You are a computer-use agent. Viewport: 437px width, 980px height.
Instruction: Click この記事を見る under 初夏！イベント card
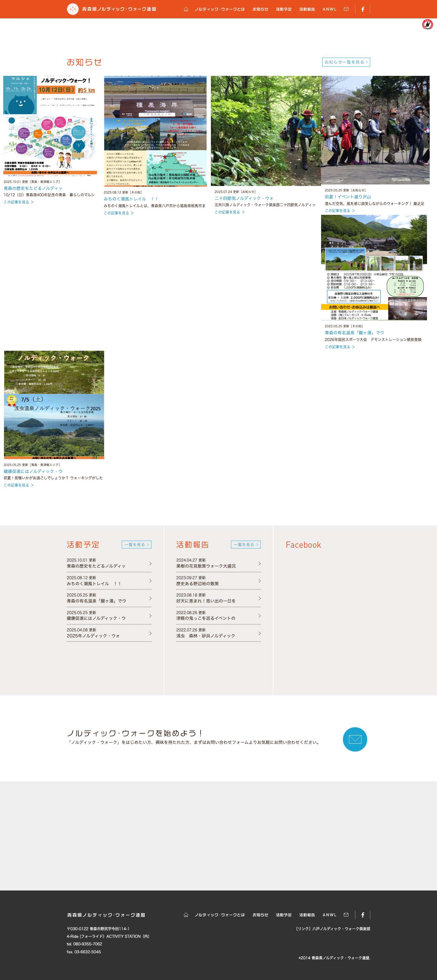pyautogui.click(x=340, y=210)
